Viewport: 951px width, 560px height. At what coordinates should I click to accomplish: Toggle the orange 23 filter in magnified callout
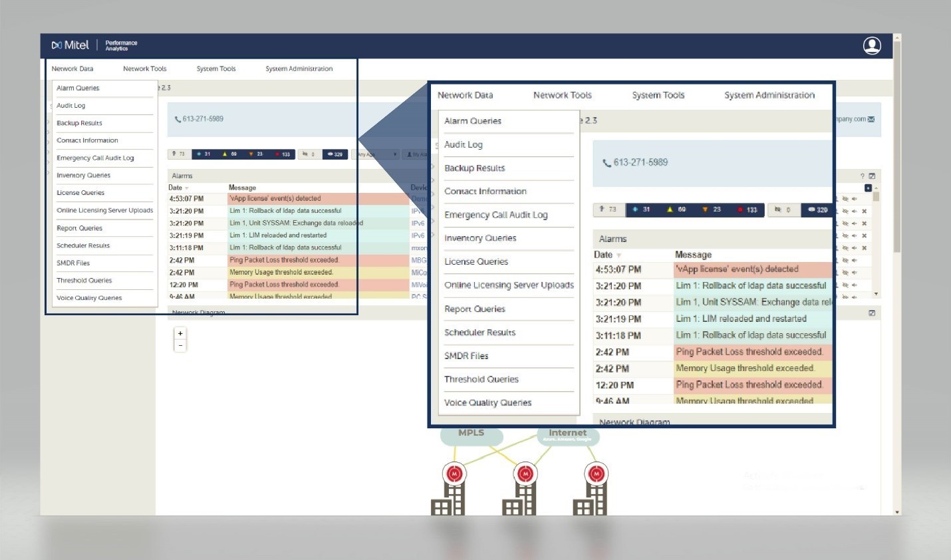tap(712, 210)
